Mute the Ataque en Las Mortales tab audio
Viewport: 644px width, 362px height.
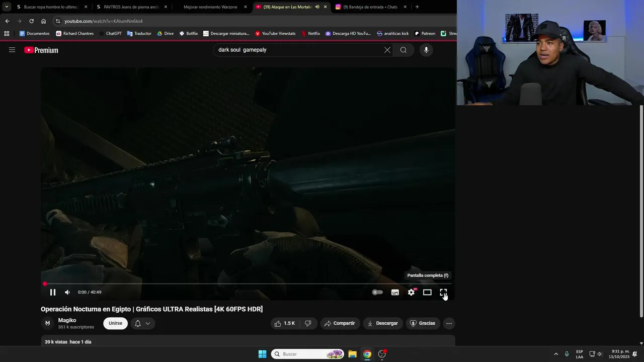click(317, 7)
